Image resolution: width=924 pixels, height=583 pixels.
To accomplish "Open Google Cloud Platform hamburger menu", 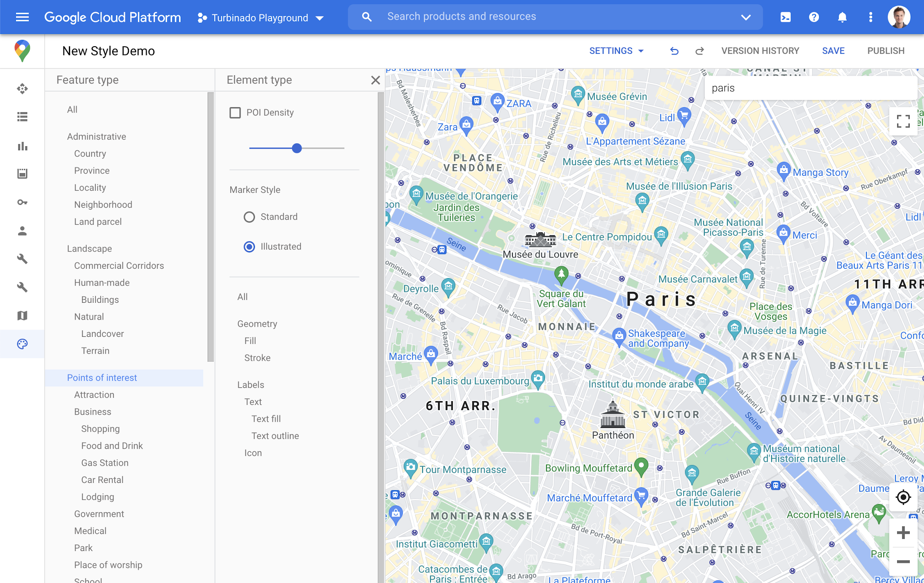I will click(x=22, y=17).
